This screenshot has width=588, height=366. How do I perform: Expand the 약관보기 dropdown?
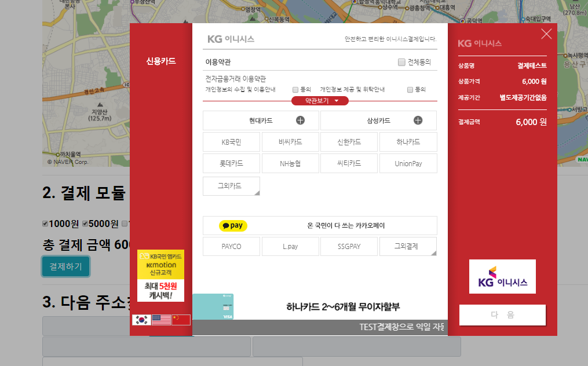click(x=320, y=101)
